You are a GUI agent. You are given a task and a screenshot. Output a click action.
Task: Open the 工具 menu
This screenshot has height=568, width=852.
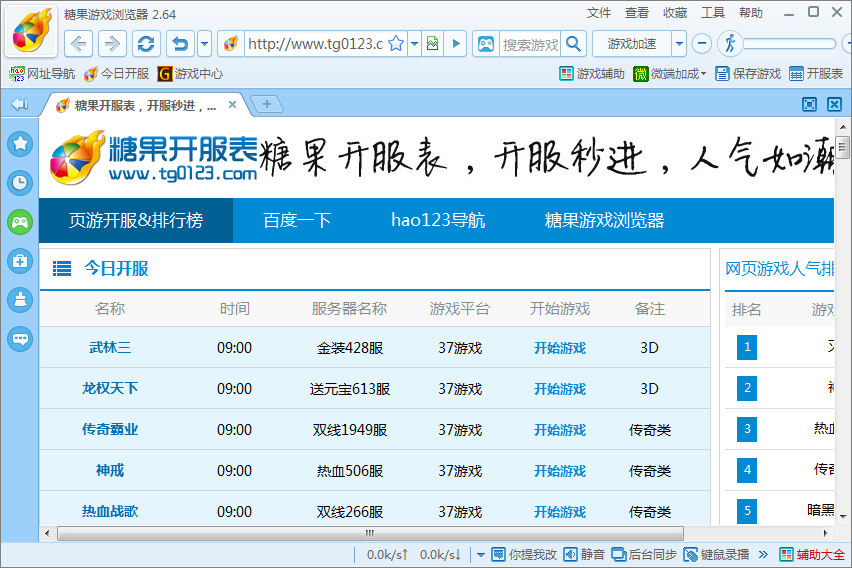point(713,13)
